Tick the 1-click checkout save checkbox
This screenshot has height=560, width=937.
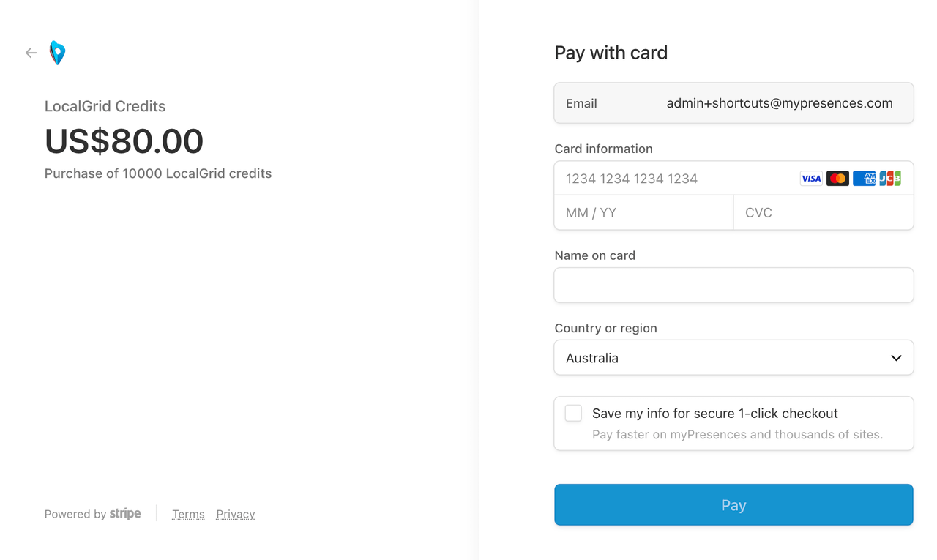click(x=573, y=414)
